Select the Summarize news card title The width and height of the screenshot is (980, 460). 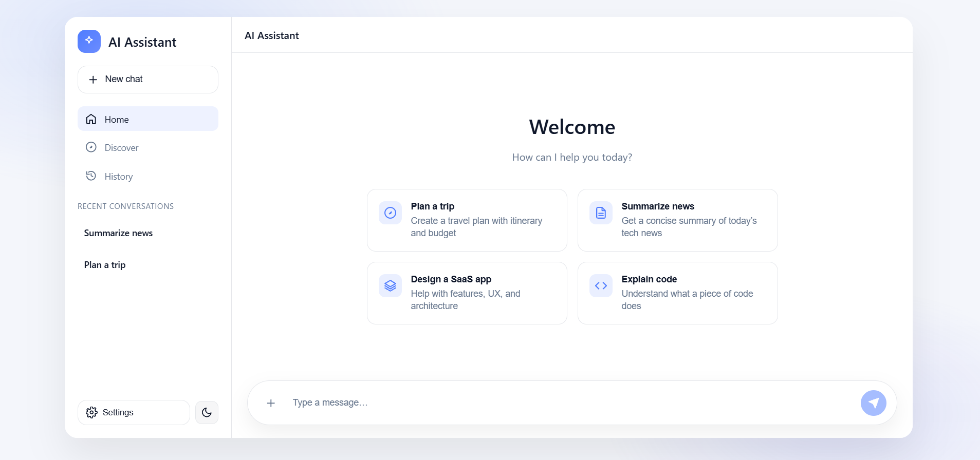pyautogui.click(x=657, y=206)
